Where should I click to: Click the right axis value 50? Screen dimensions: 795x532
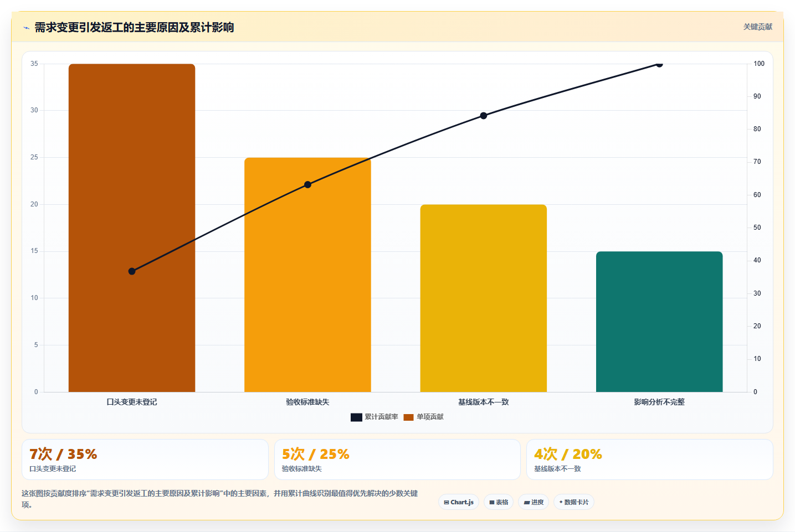[x=757, y=228]
